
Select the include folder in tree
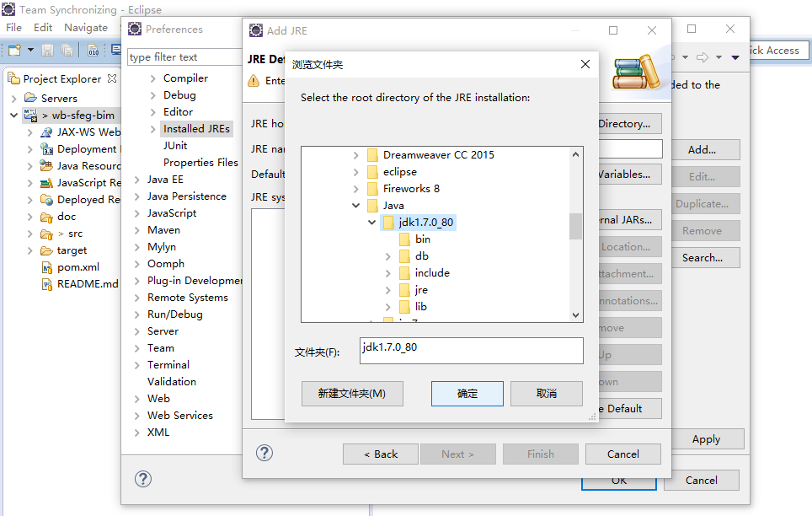432,273
